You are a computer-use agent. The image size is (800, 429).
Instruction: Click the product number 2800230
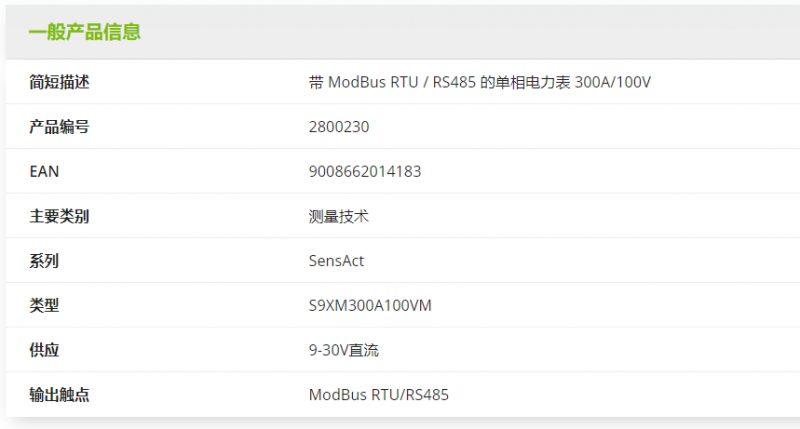[x=339, y=127]
